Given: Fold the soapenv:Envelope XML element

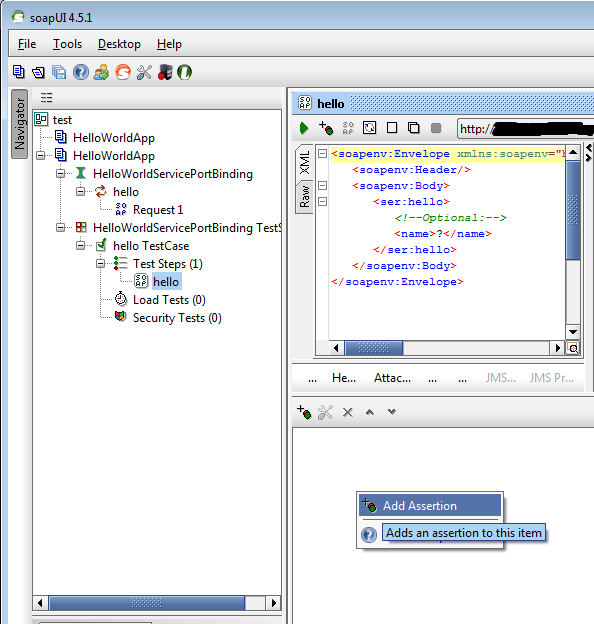Looking at the screenshot, I should (322, 154).
